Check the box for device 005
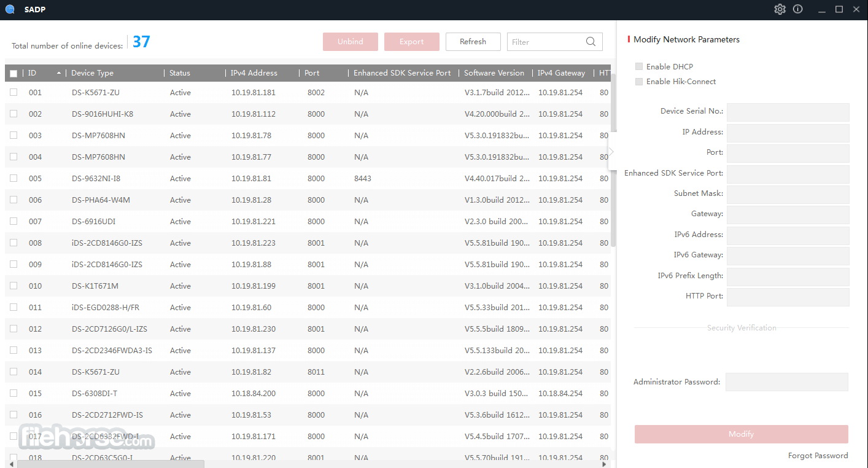 (14, 178)
